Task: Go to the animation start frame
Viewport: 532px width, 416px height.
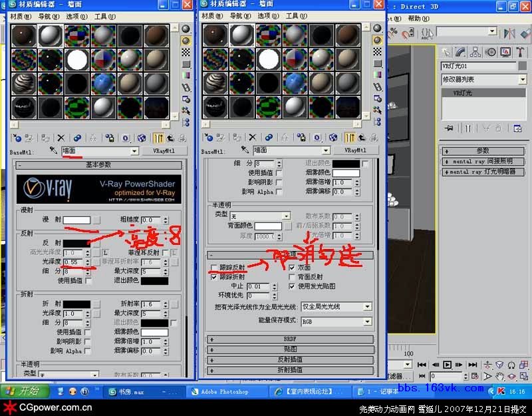Action: [x=422, y=365]
